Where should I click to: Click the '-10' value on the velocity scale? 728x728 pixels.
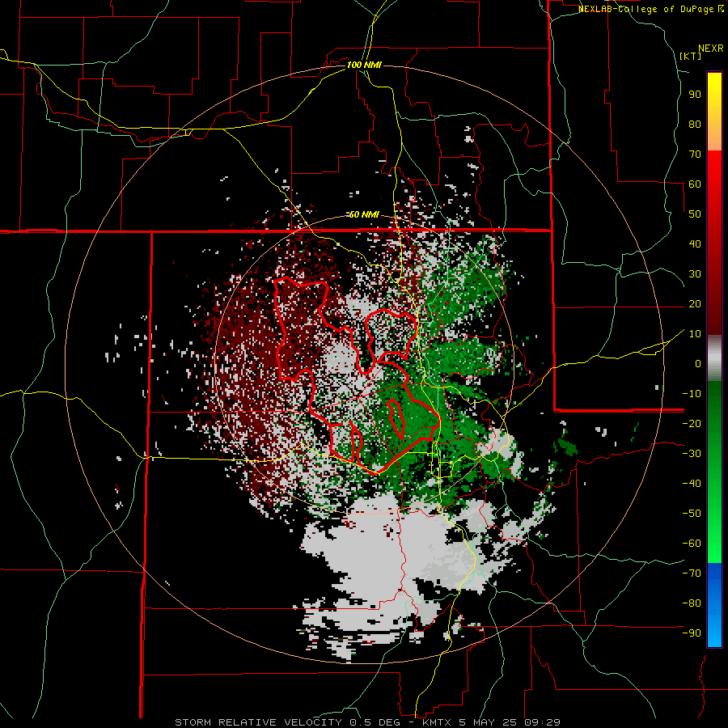[692, 394]
